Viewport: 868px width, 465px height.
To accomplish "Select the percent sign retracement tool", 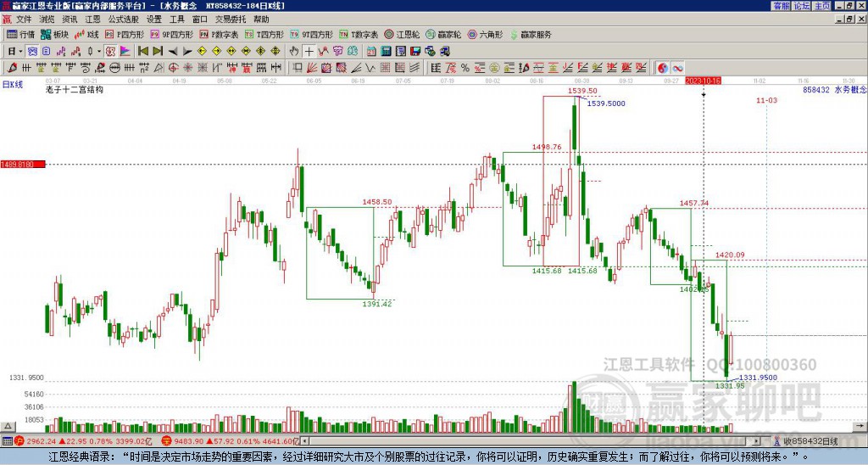I will click(465, 68).
